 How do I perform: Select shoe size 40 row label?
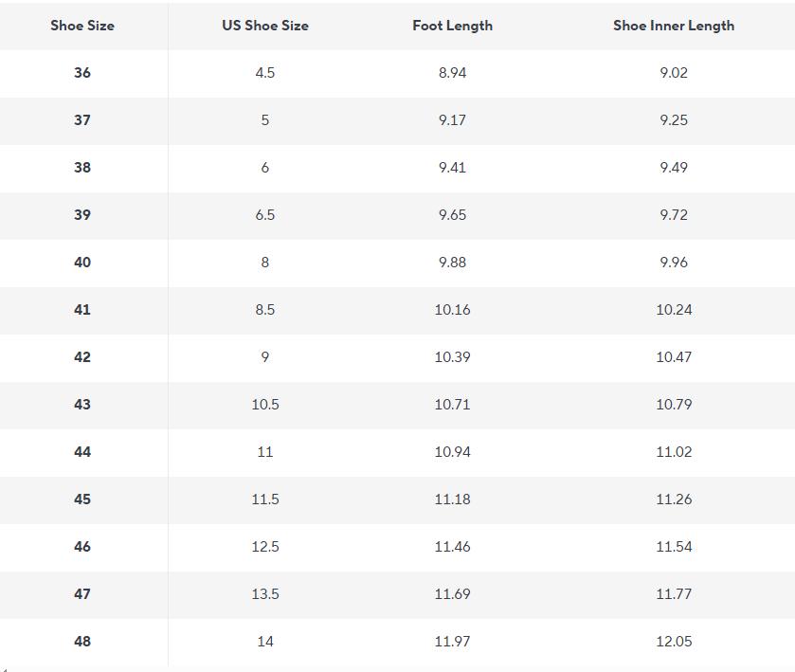tap(82, 263)
